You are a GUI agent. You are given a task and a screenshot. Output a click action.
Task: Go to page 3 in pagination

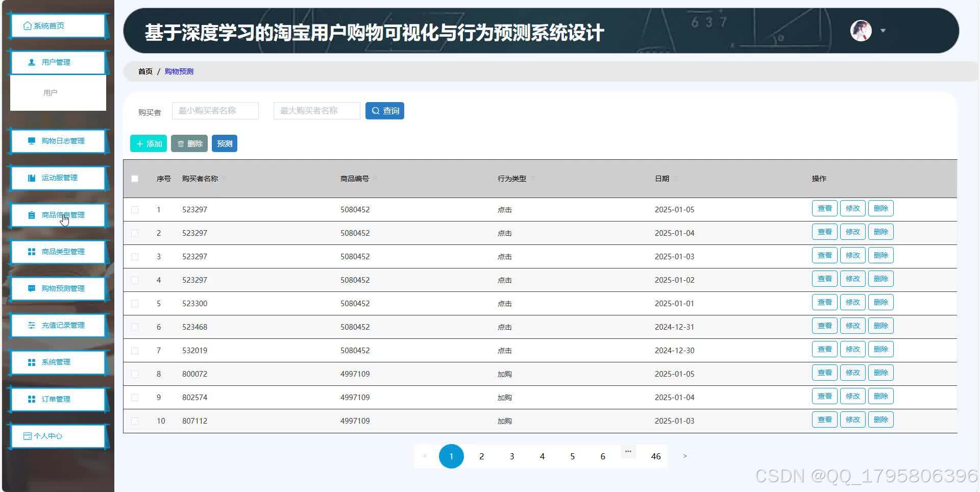tap(512, 456)
